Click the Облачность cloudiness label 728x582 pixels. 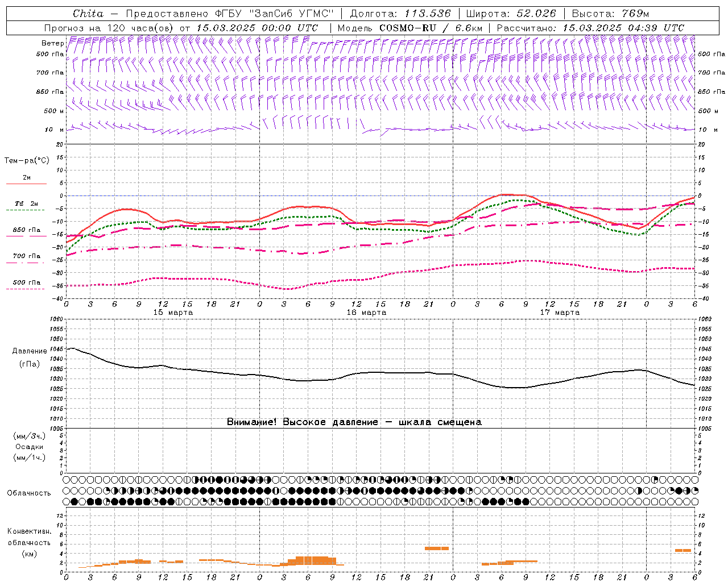[29, 493]
